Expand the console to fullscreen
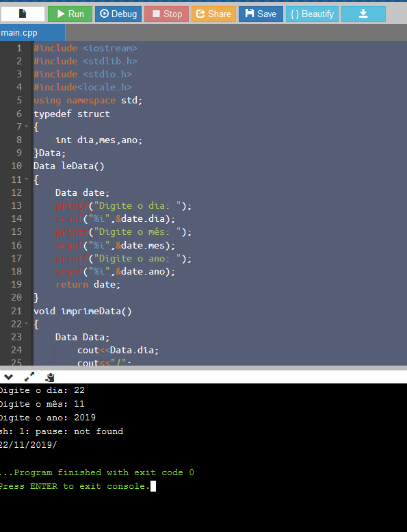 [29, 377]
